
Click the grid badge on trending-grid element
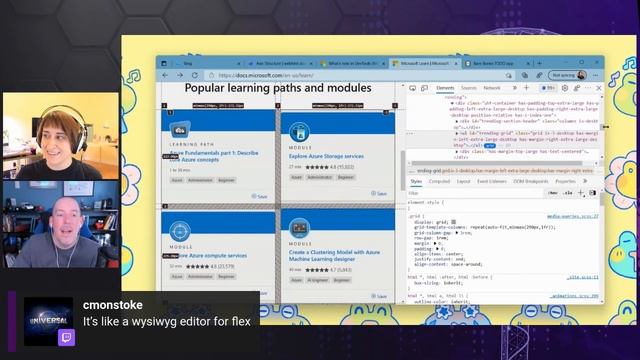490,146
